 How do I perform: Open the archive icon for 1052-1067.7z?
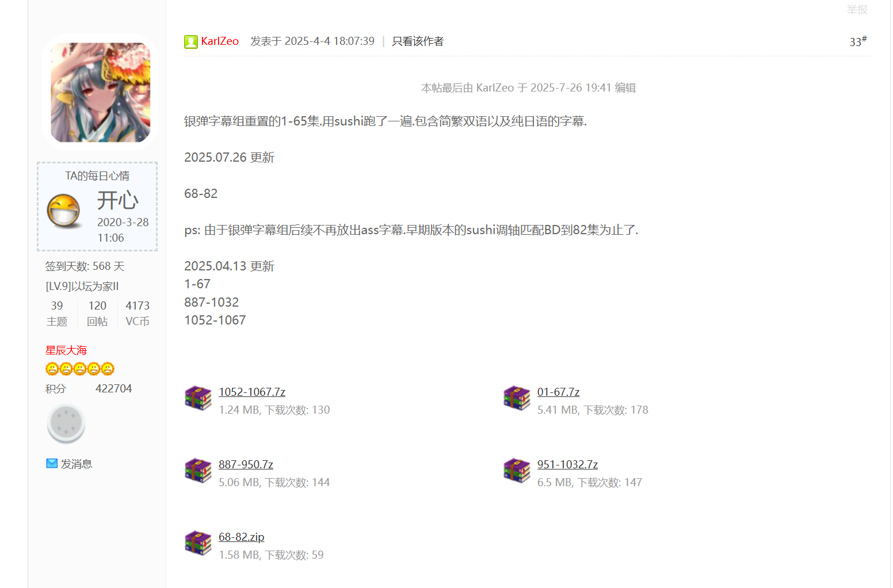[x=198, y=398]
